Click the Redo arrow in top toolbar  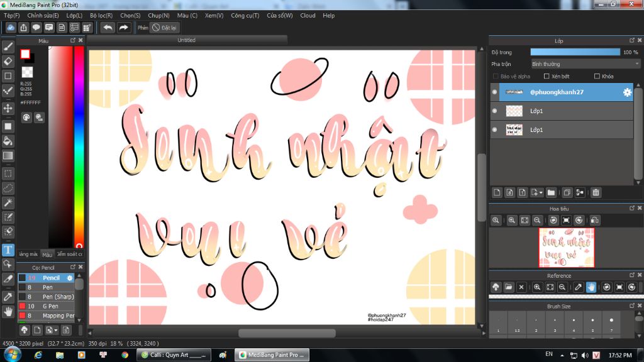coord(123,28)
